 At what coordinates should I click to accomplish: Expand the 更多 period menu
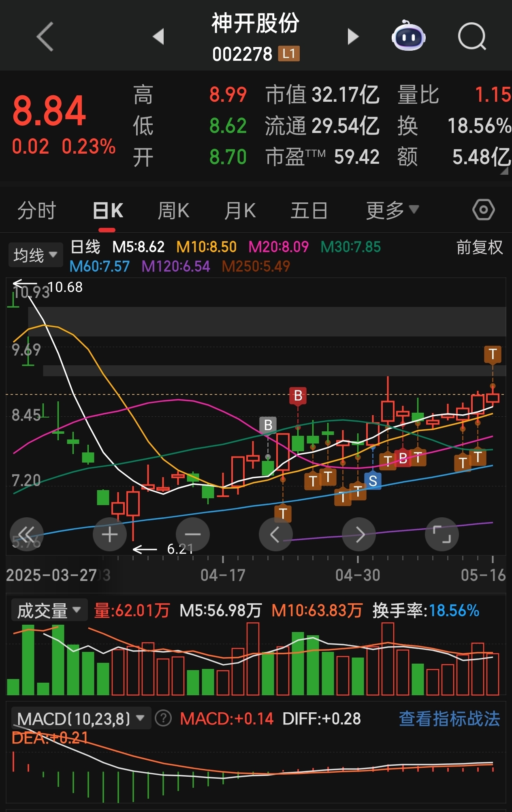coord(392,210)
